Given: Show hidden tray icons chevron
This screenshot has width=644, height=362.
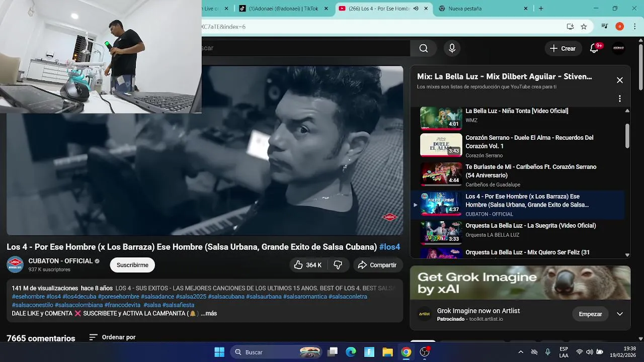Looking at the screenshot, I should 521,352.
